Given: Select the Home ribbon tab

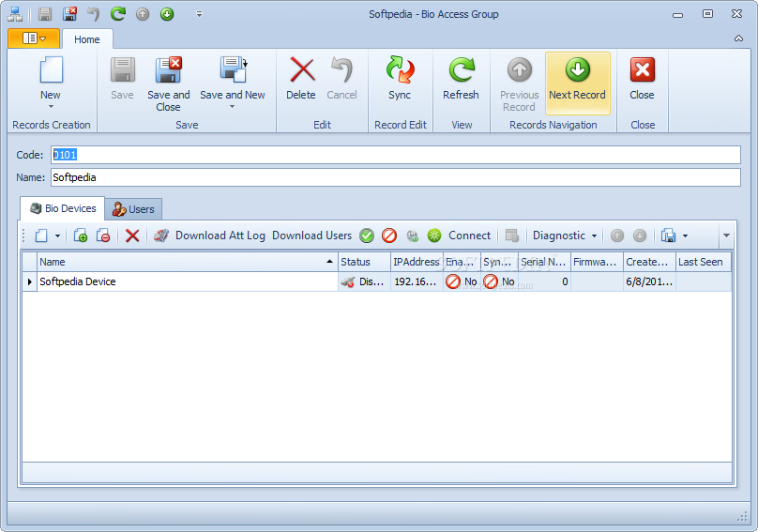Looking at the screenshot, I should coord(87,39).
